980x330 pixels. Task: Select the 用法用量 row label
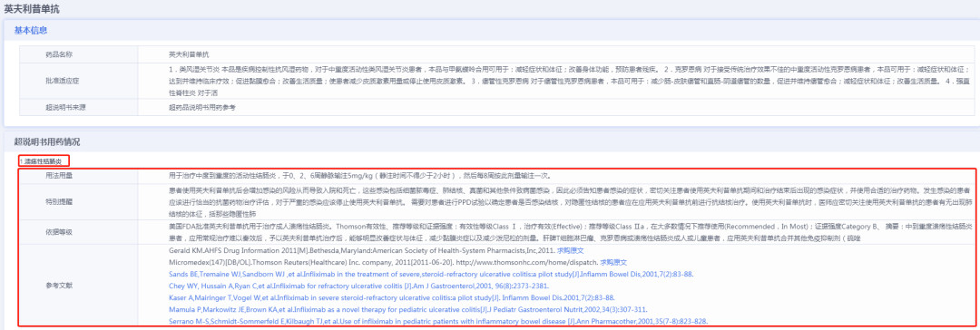(59, 176)
